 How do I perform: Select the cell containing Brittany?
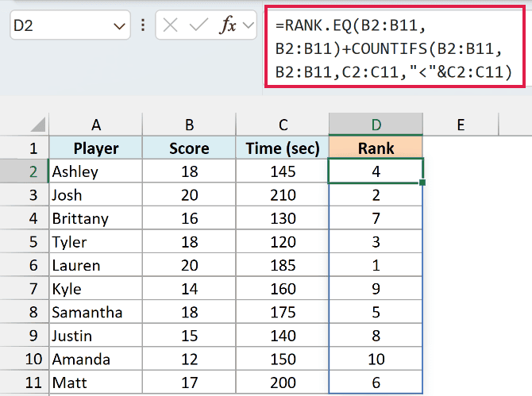pos(95,218)
